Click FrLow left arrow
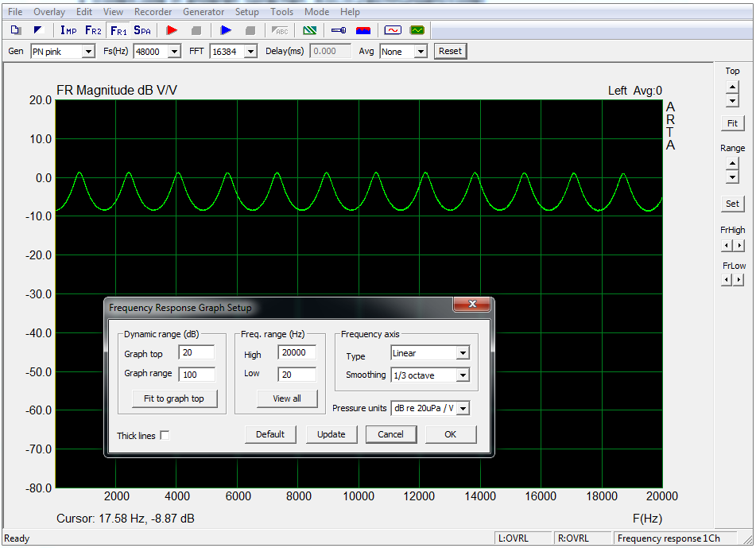The height and width of the screenshot is (548, 756). pos(727,280)
